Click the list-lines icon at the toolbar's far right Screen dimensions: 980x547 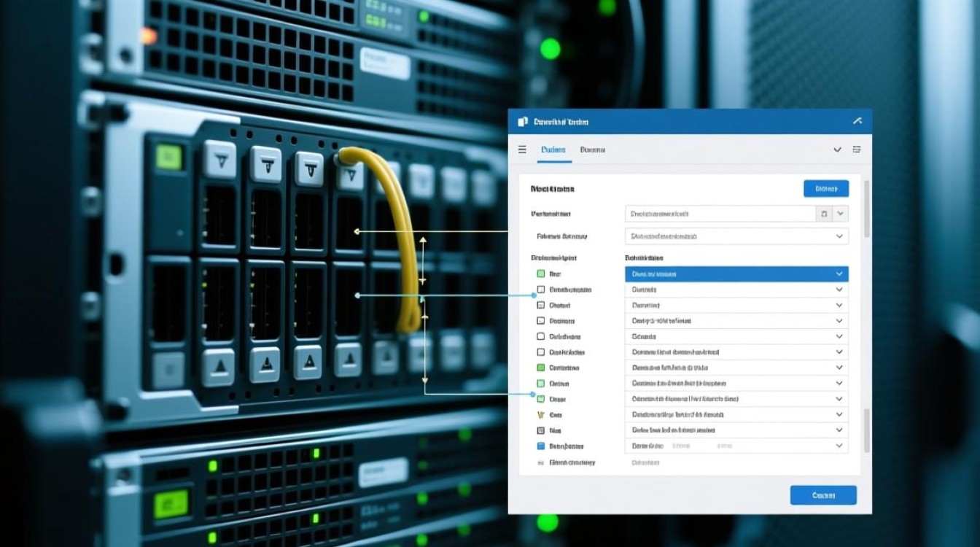pyautogui.click(x=857, y=150)
